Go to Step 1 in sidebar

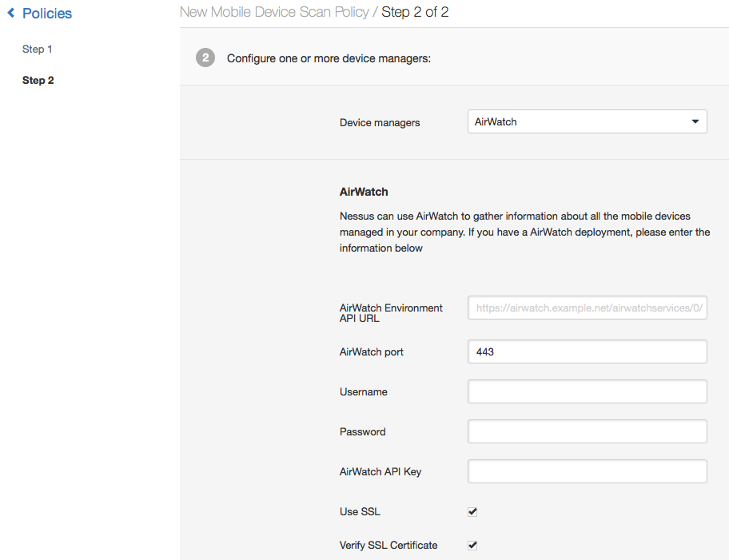click(38, 49)
